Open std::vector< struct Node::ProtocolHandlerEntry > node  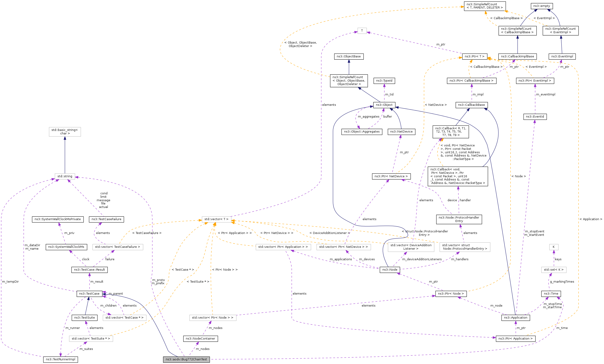pos(465,247)
